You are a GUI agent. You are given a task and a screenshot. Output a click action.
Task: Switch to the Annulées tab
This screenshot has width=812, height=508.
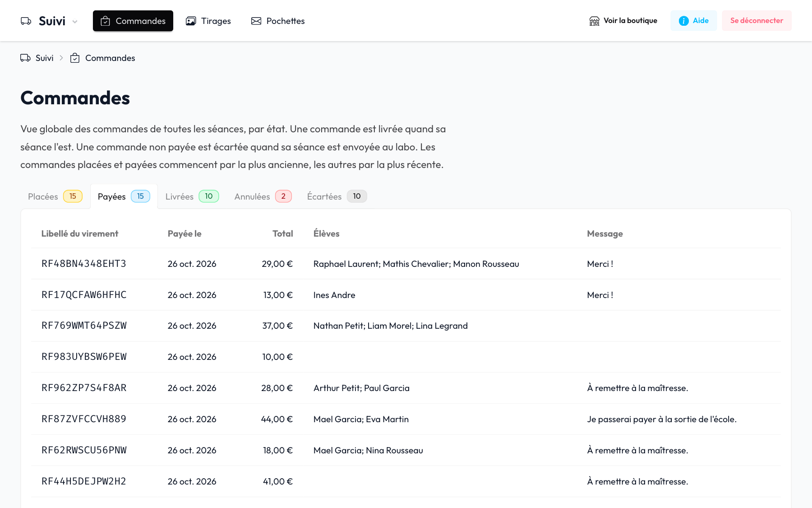[263, 196]
